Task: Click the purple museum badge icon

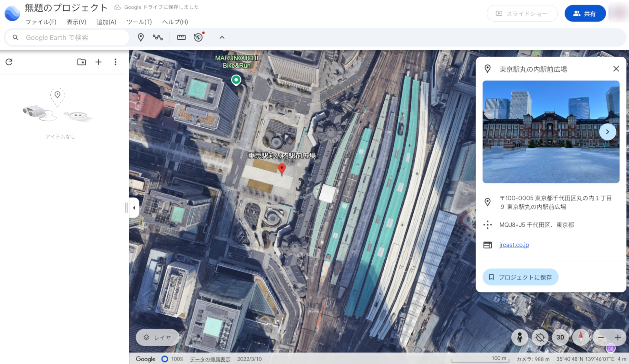Action: coord(611,348)
